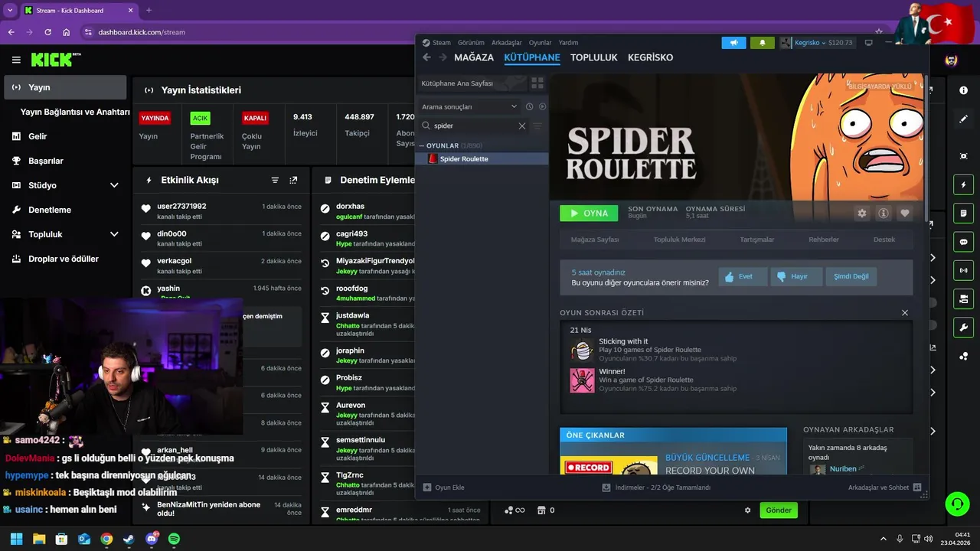Open the KEGRİSKO profile tab
980x551 pixels.
pos(651,57)
